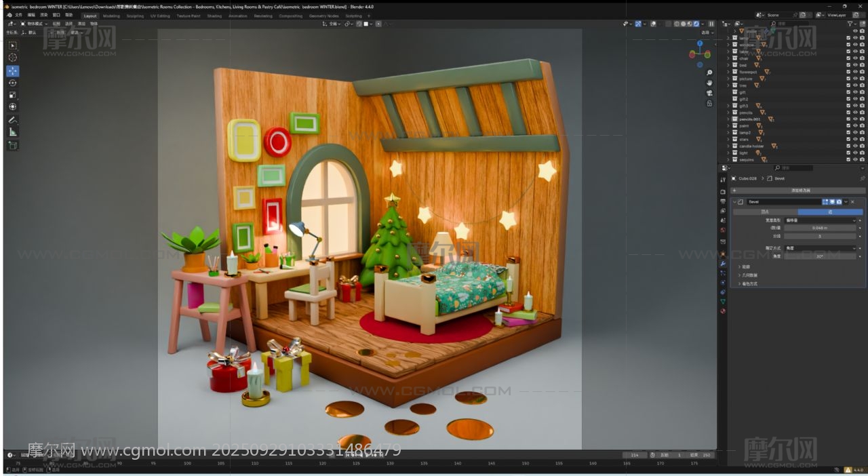
Task: Switch to the Shading workspace tab
Action: pyautogui.click(x=214, y=16)
